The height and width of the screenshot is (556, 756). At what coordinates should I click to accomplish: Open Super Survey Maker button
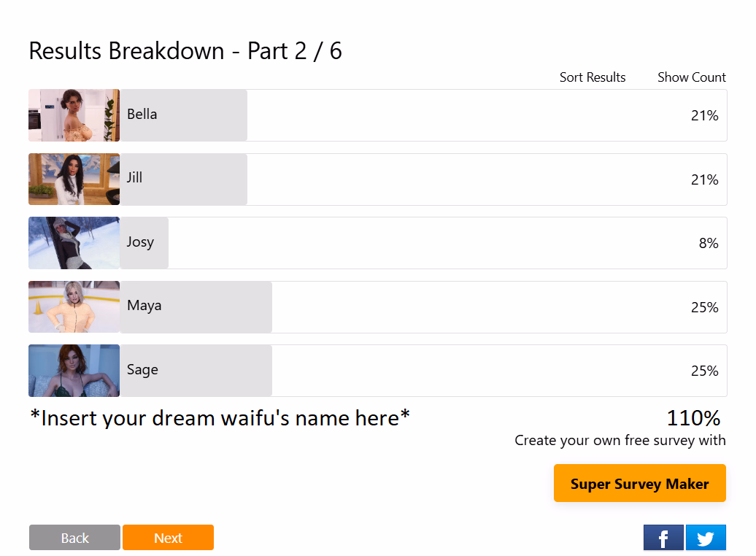639,483
